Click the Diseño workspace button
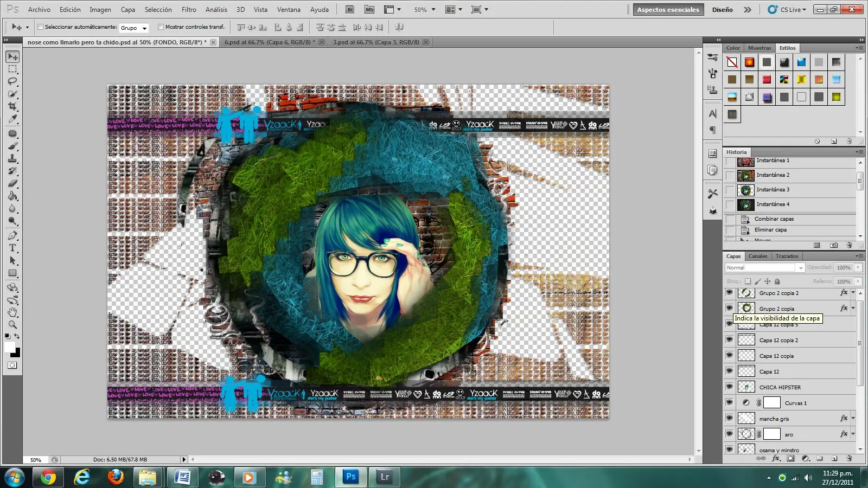868x488 pixels. point(722,10)
